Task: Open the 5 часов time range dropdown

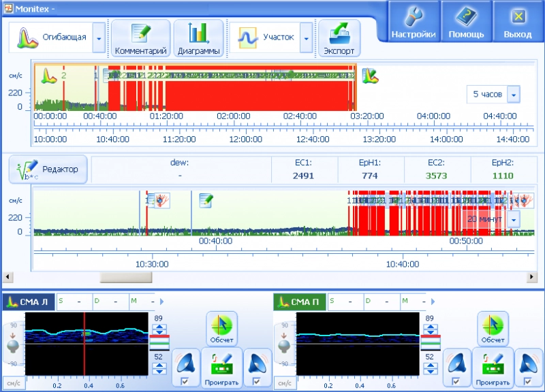Action: coord(514,95)
